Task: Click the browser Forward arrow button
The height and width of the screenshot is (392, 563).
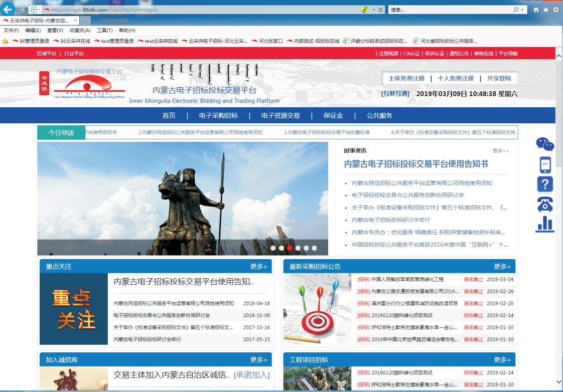Action: pyautogui.click(x=22, y=10)
